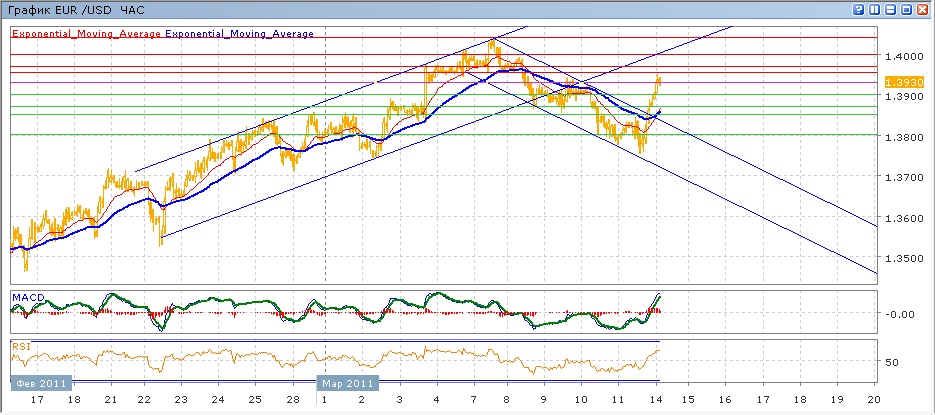Select the blue Exponential_Moving_Average label
Image resolution: width=935 pixels, height=415 pixels.
239,33
